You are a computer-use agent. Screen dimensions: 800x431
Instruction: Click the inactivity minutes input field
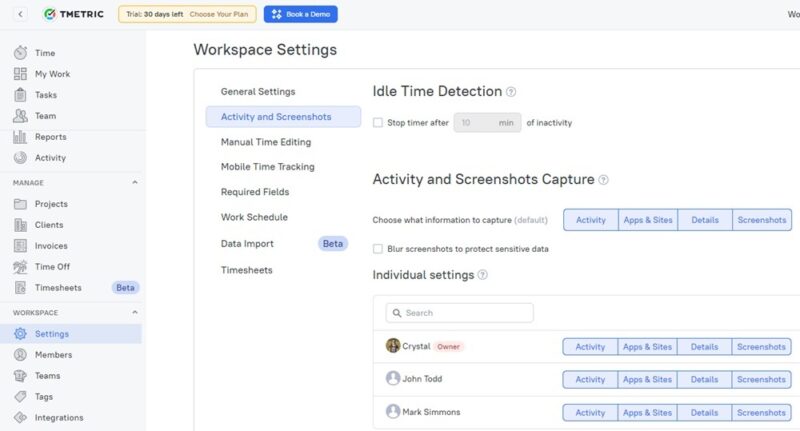[487, 122]
